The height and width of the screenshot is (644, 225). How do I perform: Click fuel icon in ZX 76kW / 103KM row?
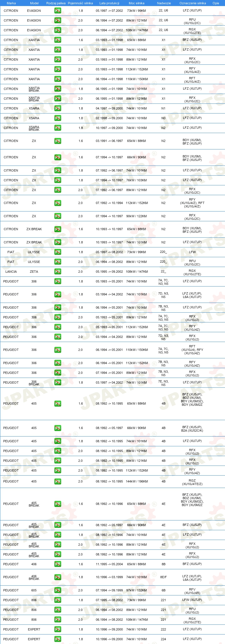coord(58,180)
